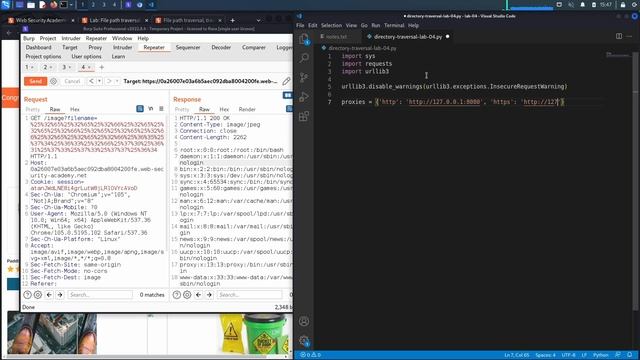This screenshot has width=640, height=360.
Task: Open VS Code Selection menu
Action: pos(331,25)
